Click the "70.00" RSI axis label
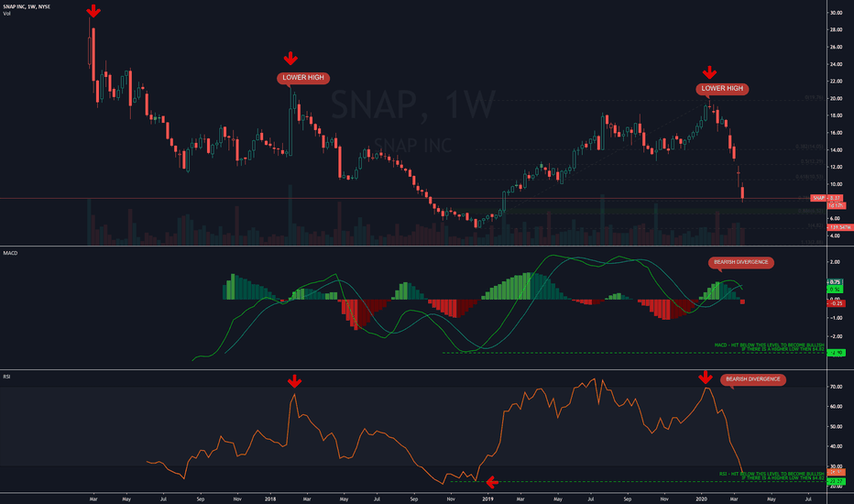Viewport: 854px width, 504px height. pyautogui.click(x=836, y=387)
